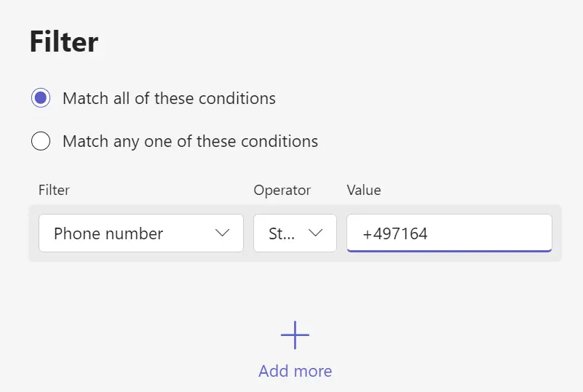Click the Filter column label above Phone number
Viewport: 583px width, 392px height.
coord(54,191)
